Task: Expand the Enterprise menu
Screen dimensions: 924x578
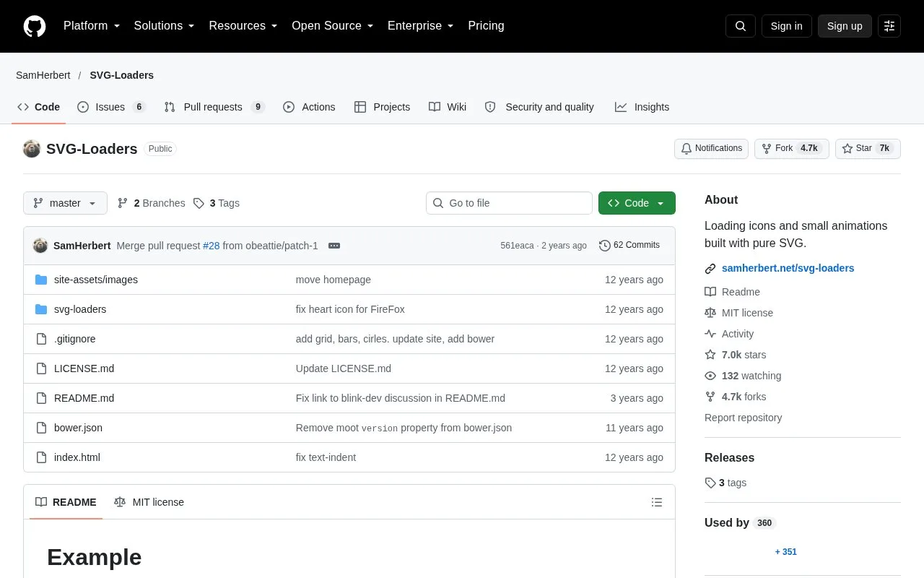Action: point(421,26)
